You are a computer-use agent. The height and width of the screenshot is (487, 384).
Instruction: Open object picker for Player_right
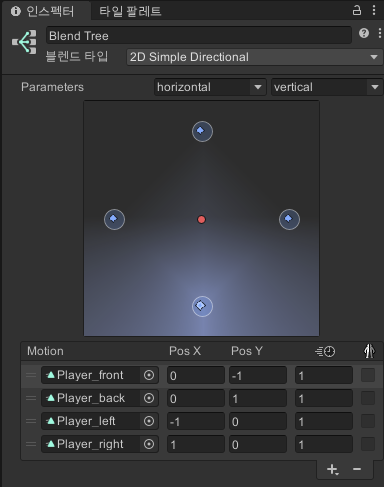(x=149, y=444)
